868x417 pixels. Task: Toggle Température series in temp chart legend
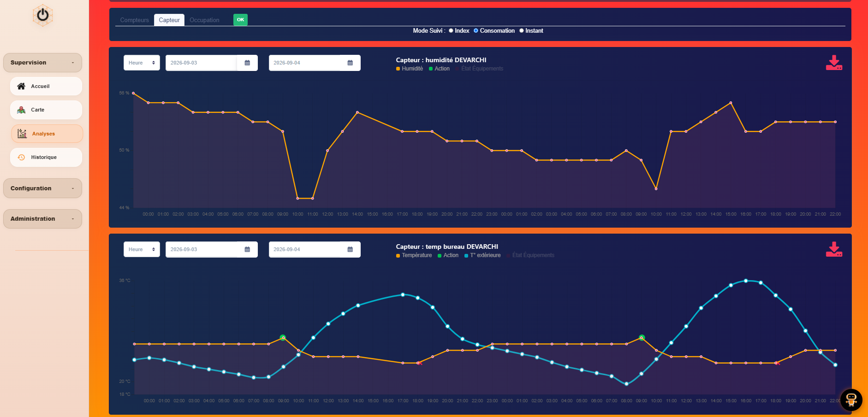tap(414, 255)
